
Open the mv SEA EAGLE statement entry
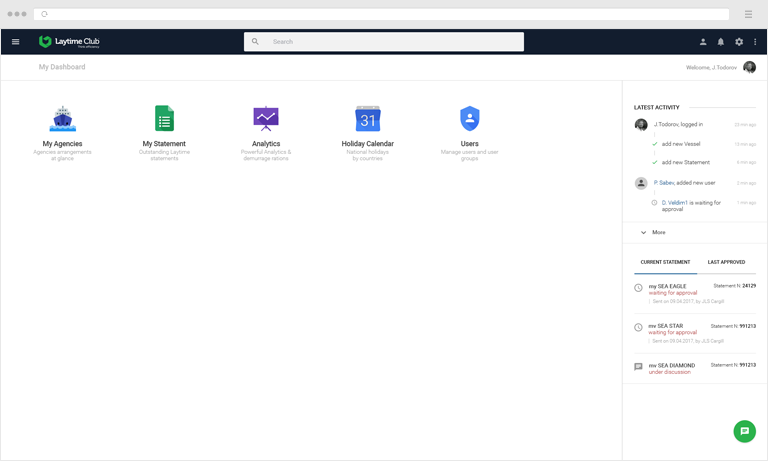point(667,287)
